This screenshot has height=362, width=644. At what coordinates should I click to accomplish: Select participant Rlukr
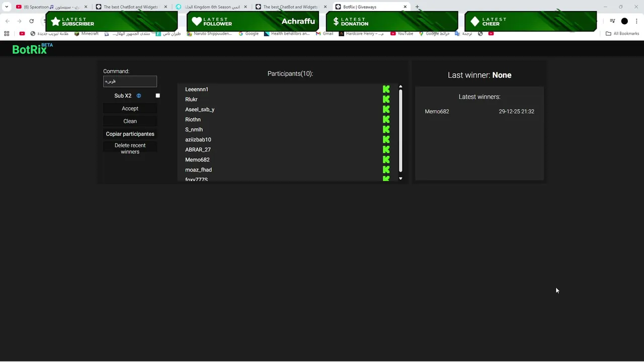pos(191,100)
